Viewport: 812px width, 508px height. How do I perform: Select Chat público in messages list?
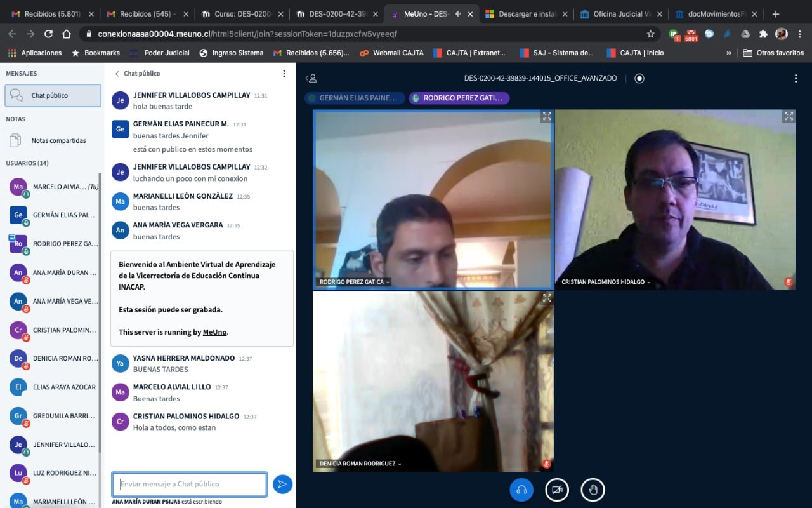coord(53,95)
